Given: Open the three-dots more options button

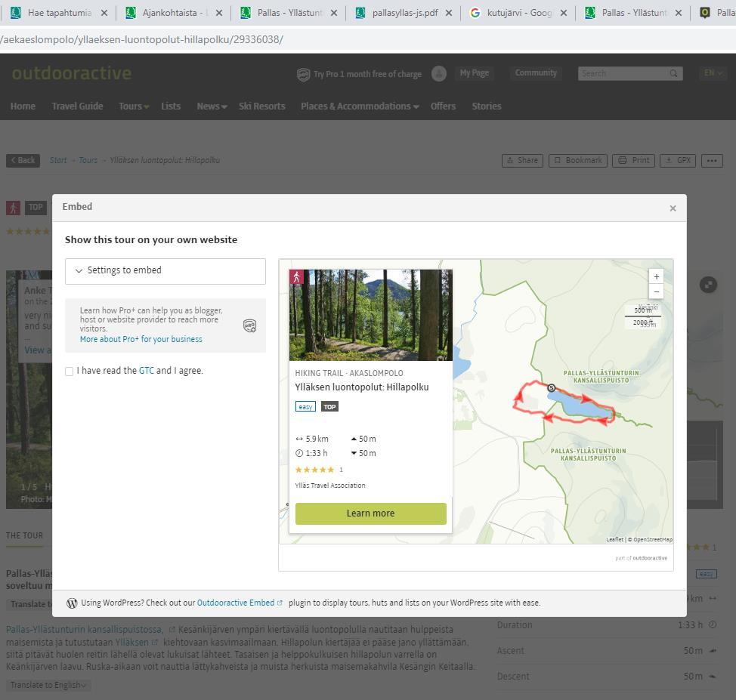Looking at the screenshot, I should [712, 160].
